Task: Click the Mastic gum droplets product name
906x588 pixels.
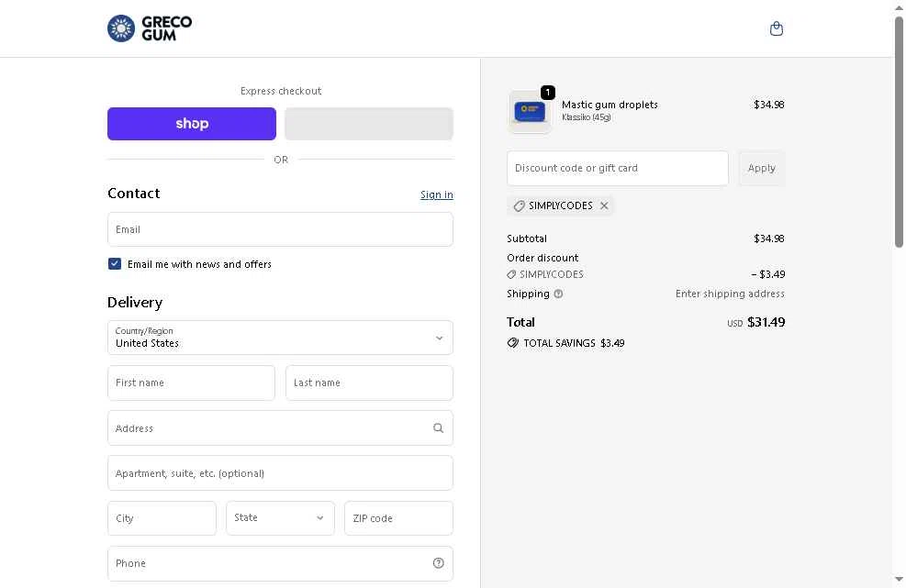Action: (x=610, y=105)
